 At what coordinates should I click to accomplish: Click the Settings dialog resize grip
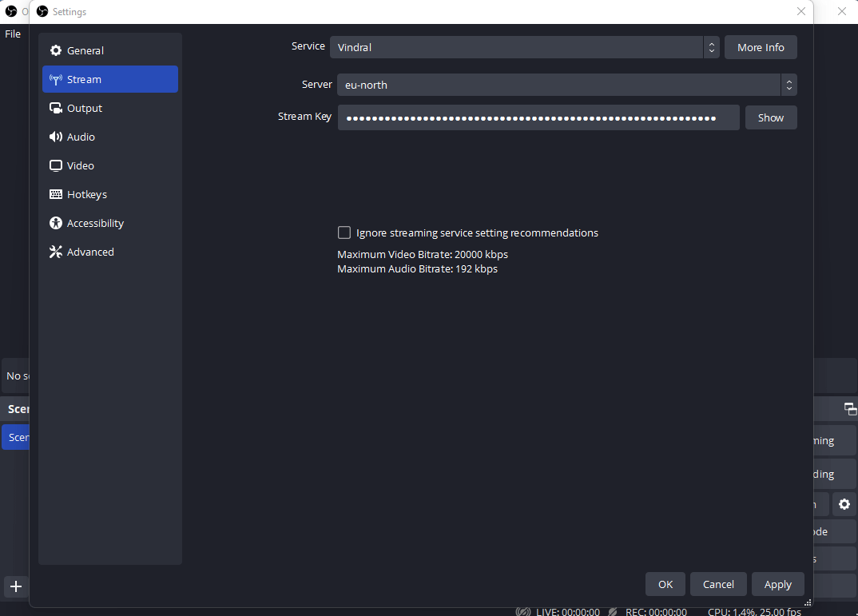808,602
